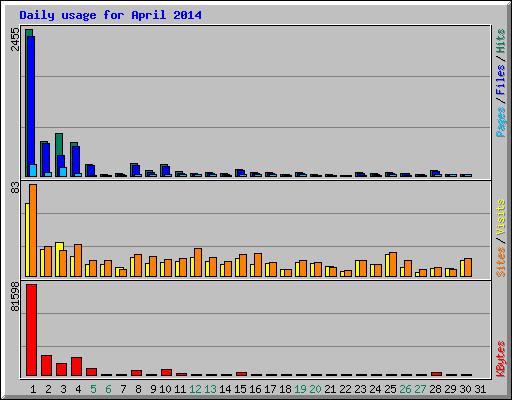Select green day 26 label on the x-axis
Screen dimensions: 512x400
coord(405,389)
